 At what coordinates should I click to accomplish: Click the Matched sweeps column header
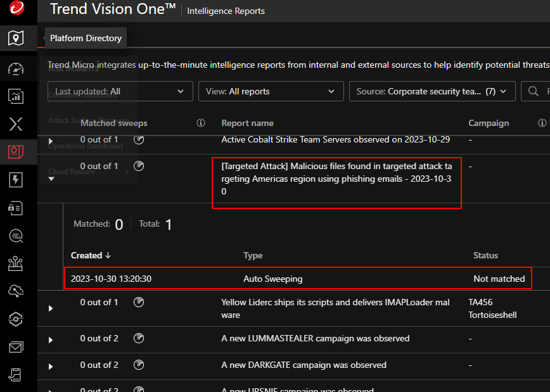pyautogui.click(x=113, y=123)
